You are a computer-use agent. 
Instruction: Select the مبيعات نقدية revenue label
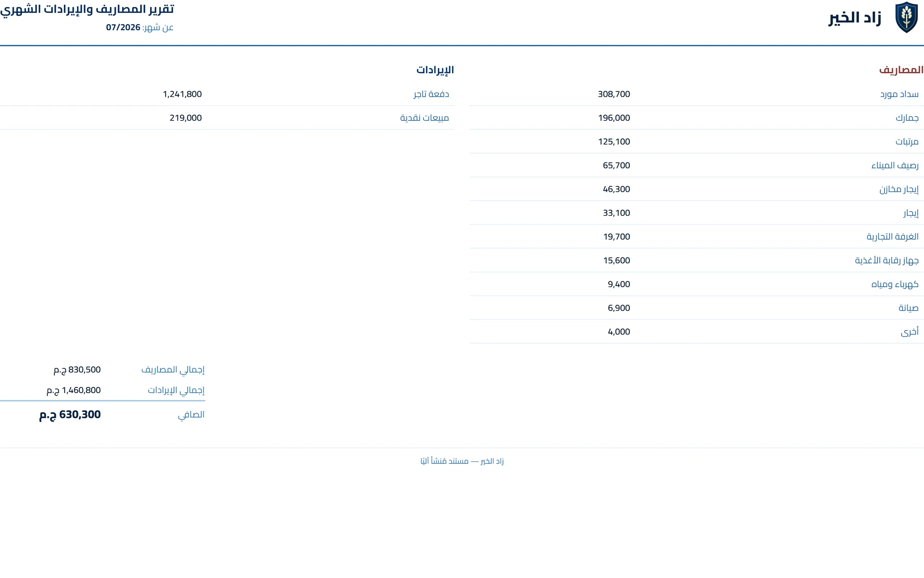click(x=424, y=118)
